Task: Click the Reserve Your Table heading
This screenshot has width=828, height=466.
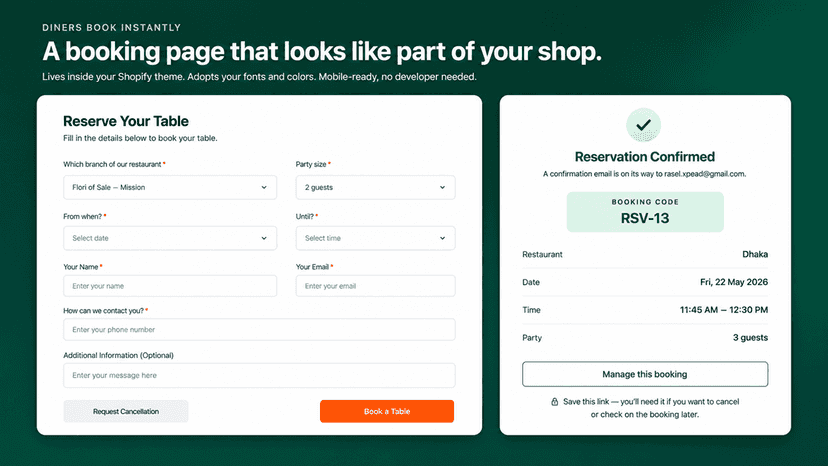Action: click(x=126, y=121)
